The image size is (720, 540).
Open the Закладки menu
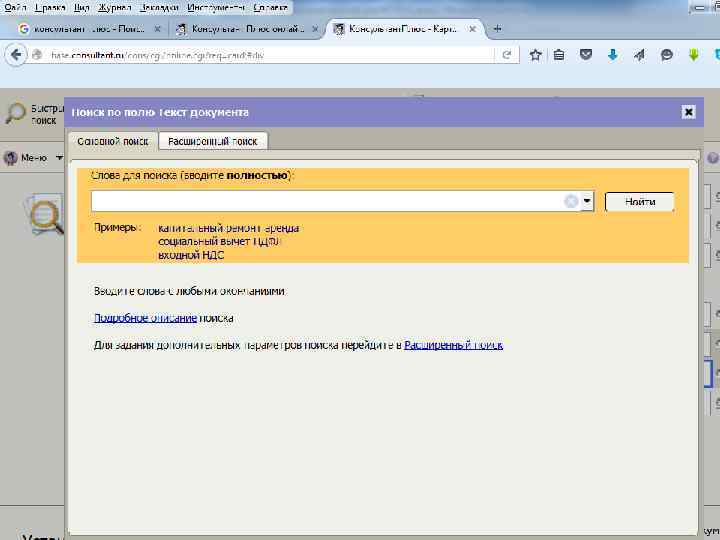[158, 7]
